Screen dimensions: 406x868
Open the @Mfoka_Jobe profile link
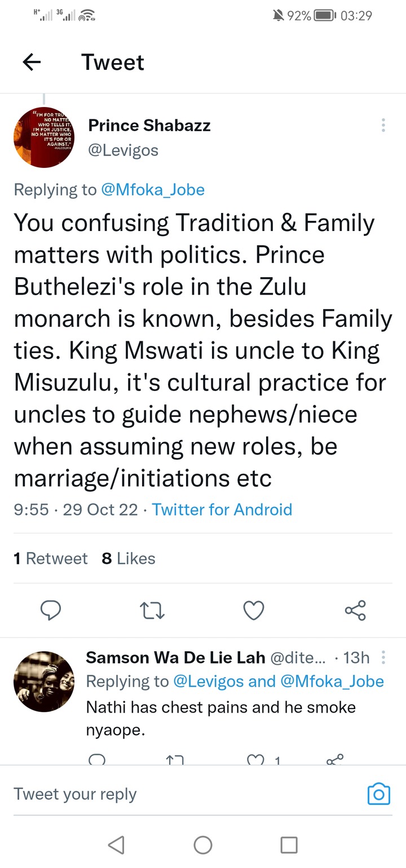[153, 190]
